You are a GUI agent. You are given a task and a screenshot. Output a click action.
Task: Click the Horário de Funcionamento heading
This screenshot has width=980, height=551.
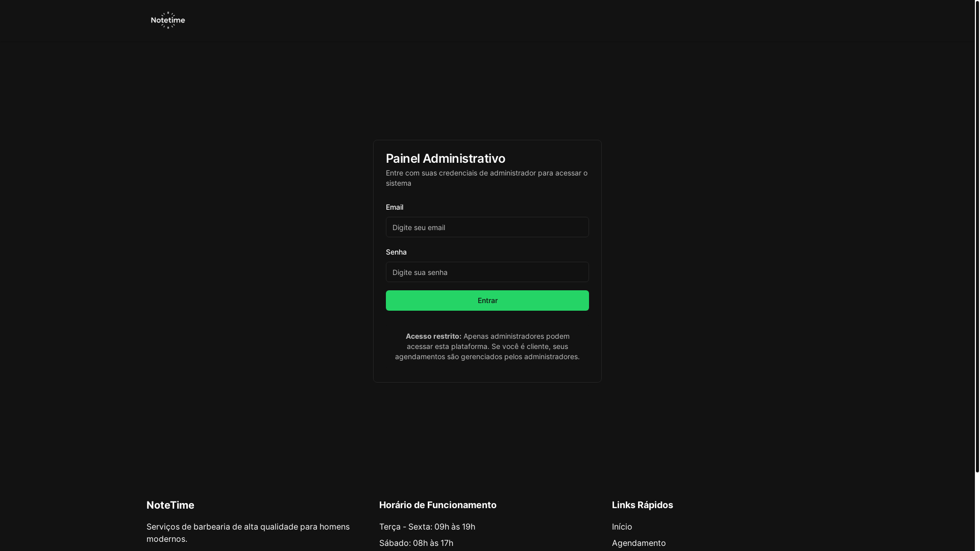437,505
